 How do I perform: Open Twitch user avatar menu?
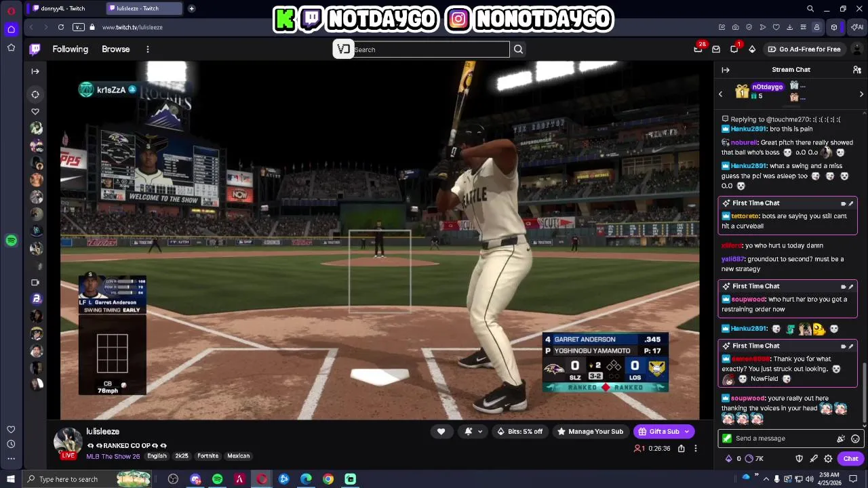point(857,49)
